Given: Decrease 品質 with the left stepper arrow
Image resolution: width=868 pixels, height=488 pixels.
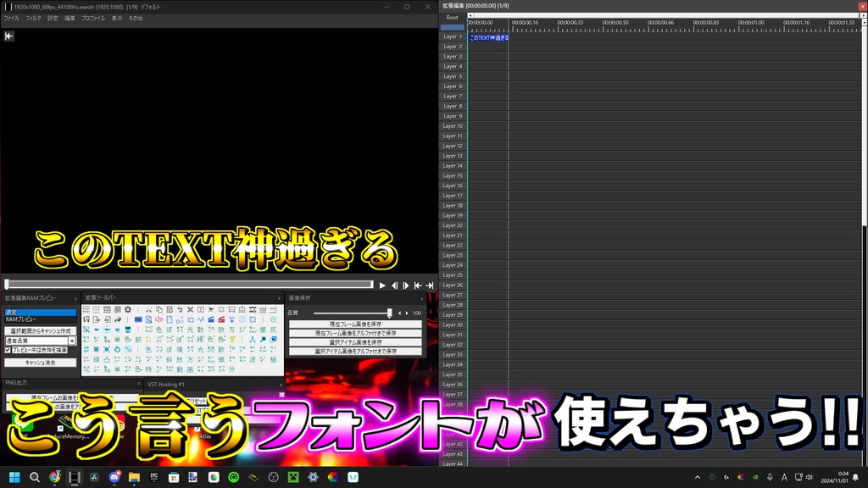Looking at the screenshot, I should [x=400, y=313].
